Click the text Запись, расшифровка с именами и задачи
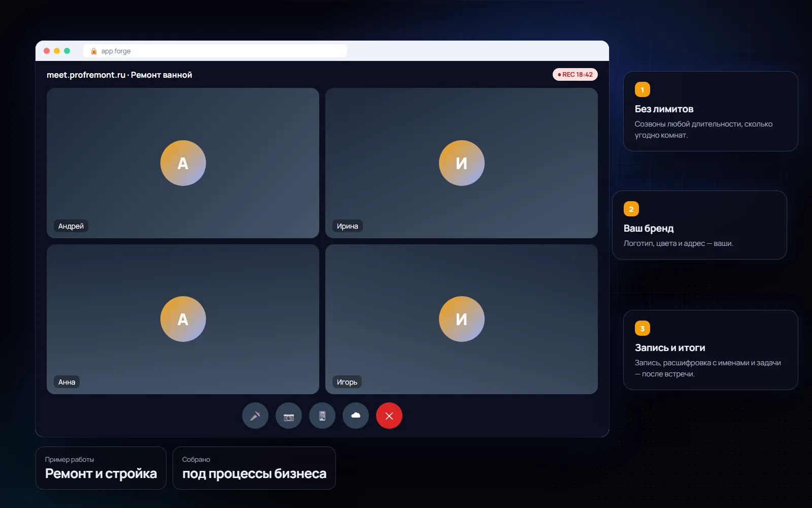The width and height of the screenshot is (812, 508). pyautogui.click(x=708, y=363)
